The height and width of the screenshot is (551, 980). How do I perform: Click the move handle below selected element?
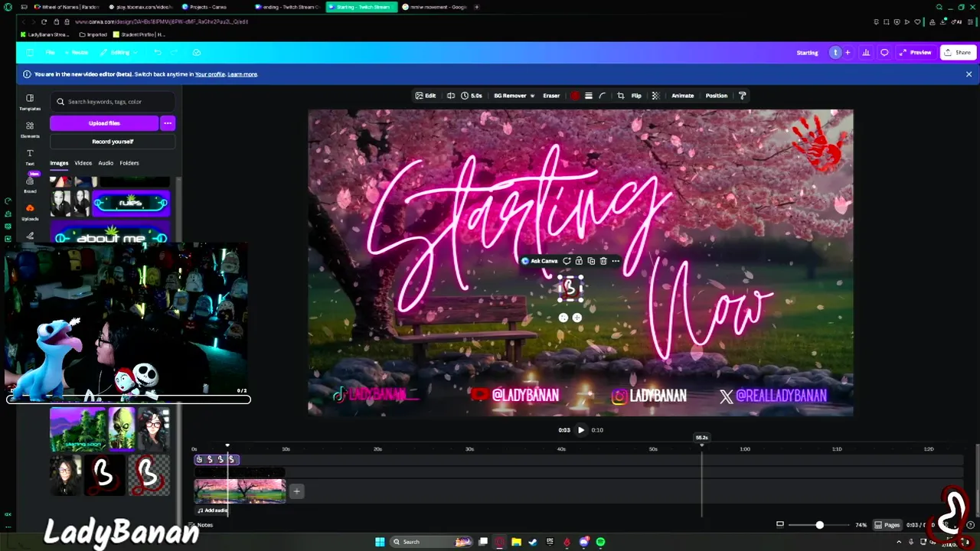pyautogui.click(x=577, y=318)
